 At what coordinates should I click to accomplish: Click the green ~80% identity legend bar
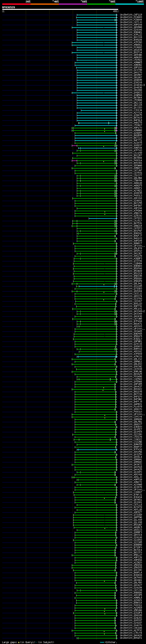coord(101,4)
